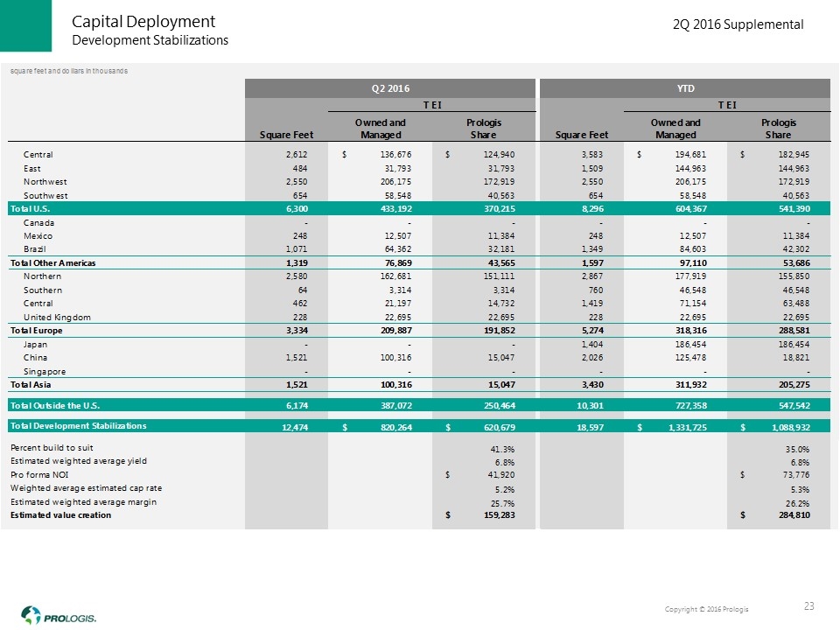Click the Total Asia row label
840x630 pixels.
point(31,385)
